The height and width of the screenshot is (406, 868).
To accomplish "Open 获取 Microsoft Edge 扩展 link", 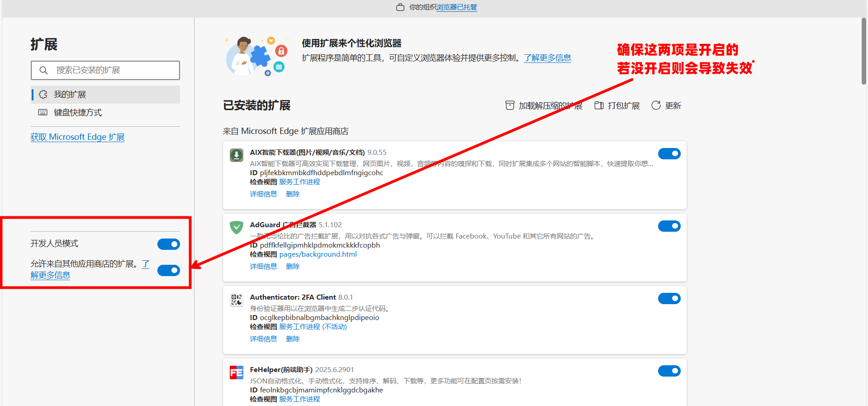I will coord(77,137).
